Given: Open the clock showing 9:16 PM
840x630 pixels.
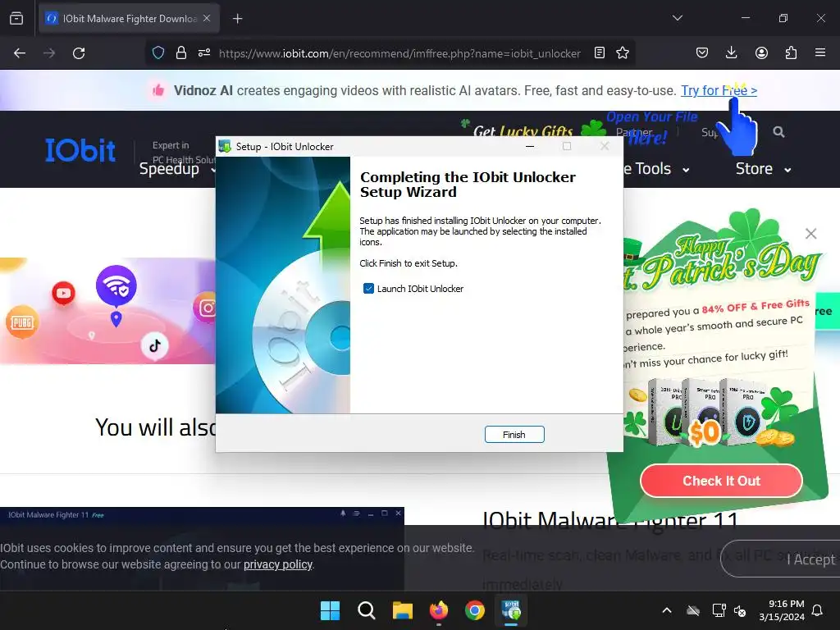Looking at the screenshot, I should point(782,610).
